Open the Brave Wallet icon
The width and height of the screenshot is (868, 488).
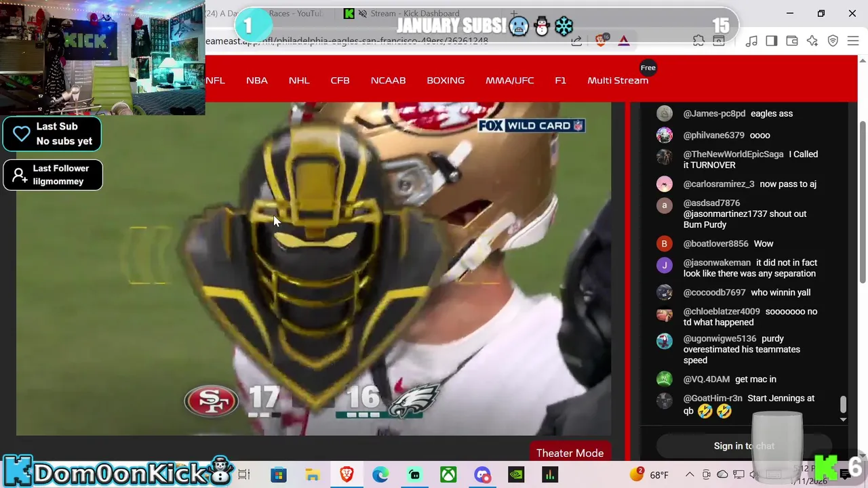click(792, 41)
